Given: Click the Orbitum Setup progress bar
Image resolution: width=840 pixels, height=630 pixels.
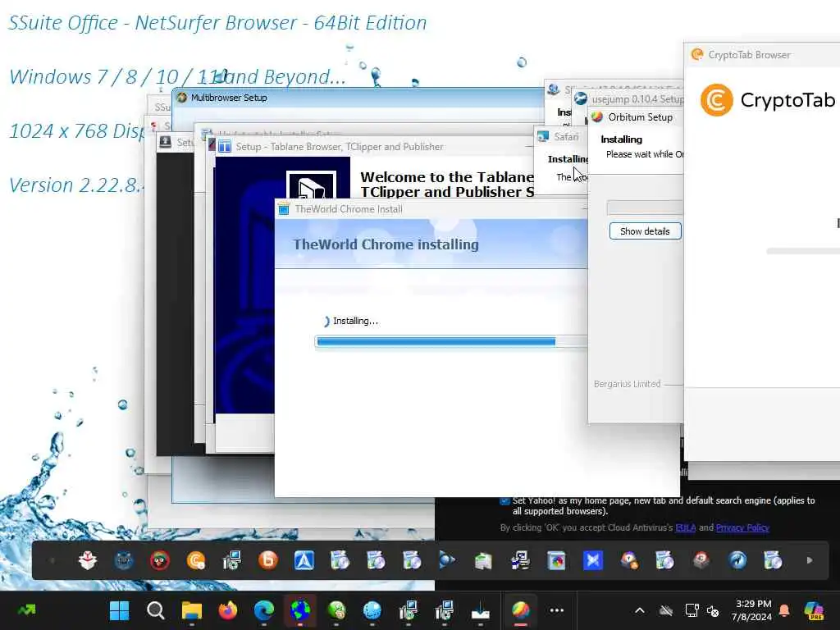Looking at the screenshot, I should pos(645,208).
